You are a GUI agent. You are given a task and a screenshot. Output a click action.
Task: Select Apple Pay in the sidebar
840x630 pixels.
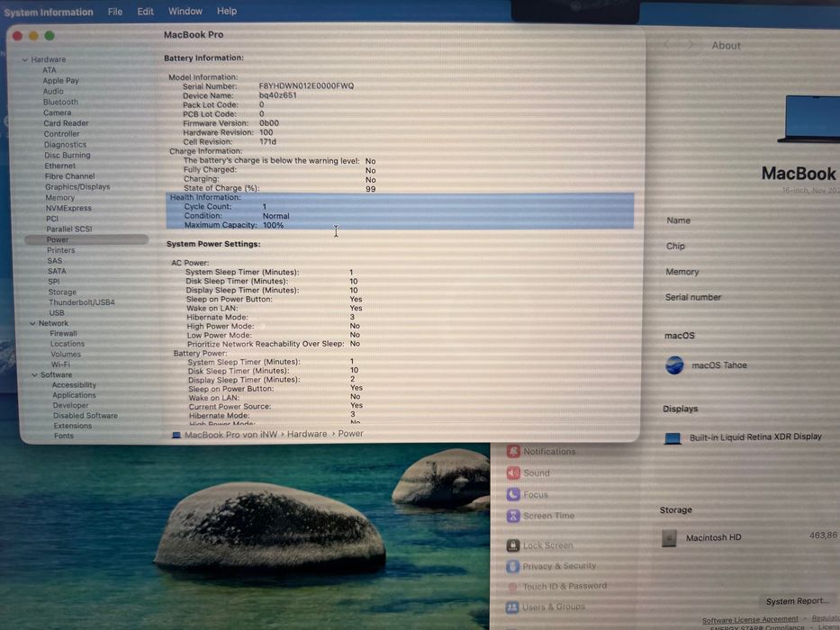pyautogui.click(x=60, y=81)
